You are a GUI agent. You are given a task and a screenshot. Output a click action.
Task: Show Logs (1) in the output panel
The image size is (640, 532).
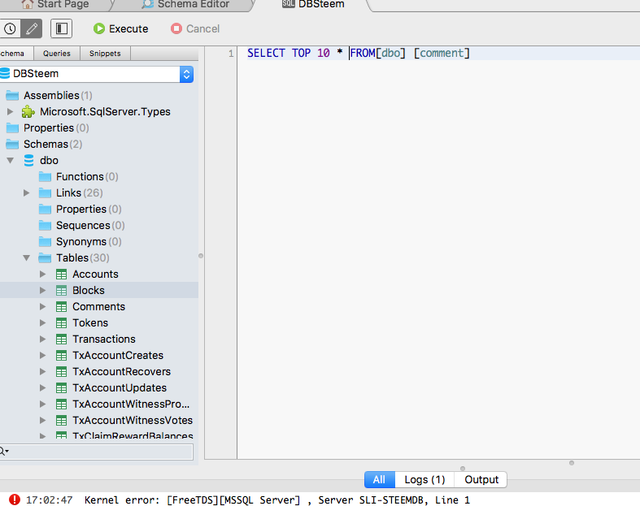point(424,479)
